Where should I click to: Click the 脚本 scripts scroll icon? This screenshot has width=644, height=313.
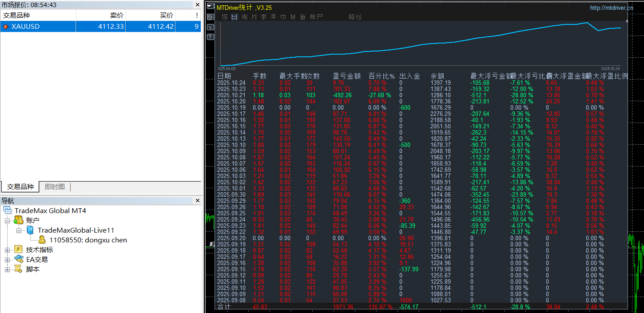pyautogui.click(x=19, y=269)
